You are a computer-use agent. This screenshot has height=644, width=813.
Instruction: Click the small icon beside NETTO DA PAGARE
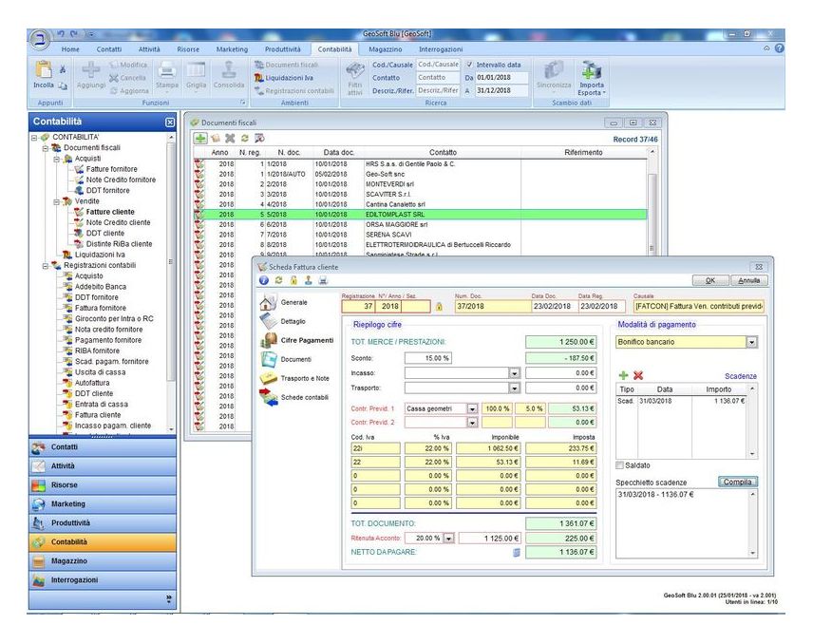coord(517,553)
